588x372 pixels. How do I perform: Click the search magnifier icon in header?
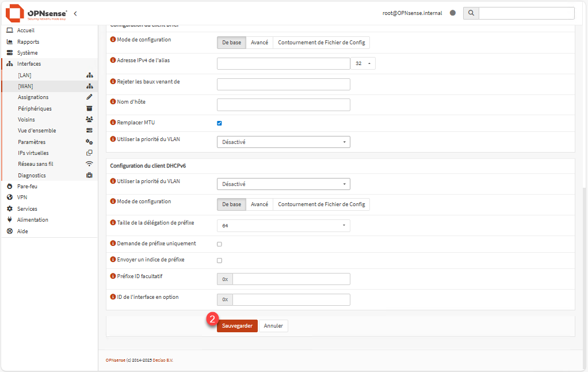click(471, 13)
